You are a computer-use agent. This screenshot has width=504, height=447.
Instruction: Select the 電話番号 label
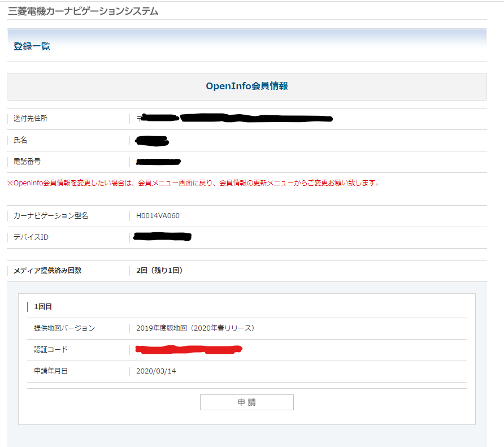tap(27, 162)
